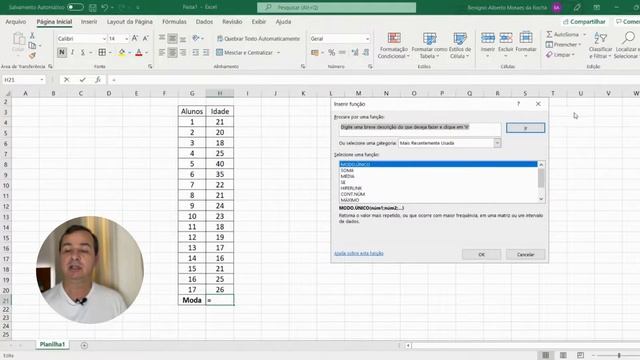This screenshot has height=360, width=640.
Task: Open the Fórmulas tab
Action: click(174, 22)
